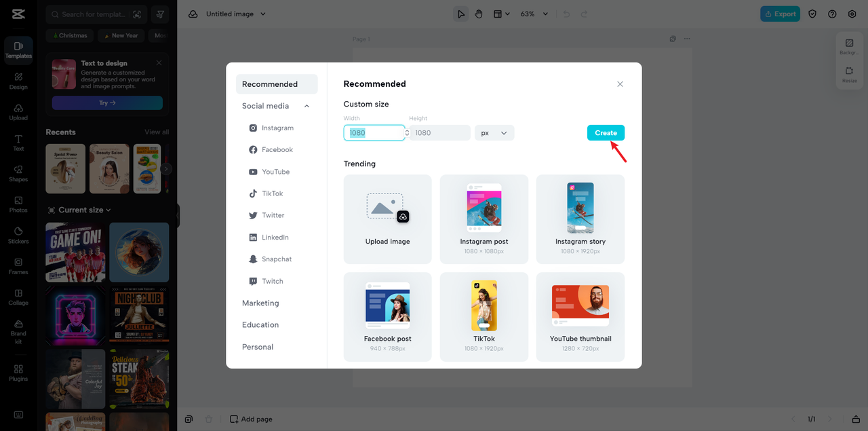868x431 pixels.
Task: Click the Width input field
Action: 374,133
